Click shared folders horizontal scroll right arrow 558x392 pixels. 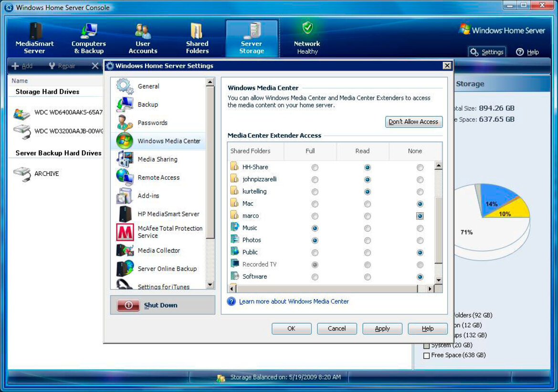point(430,289)
